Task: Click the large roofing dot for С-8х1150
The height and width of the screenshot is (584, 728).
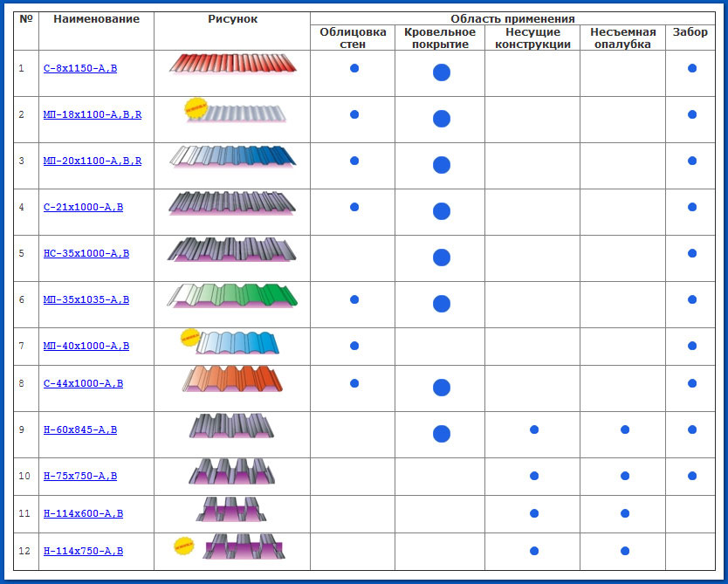Action: pos(442,72)
